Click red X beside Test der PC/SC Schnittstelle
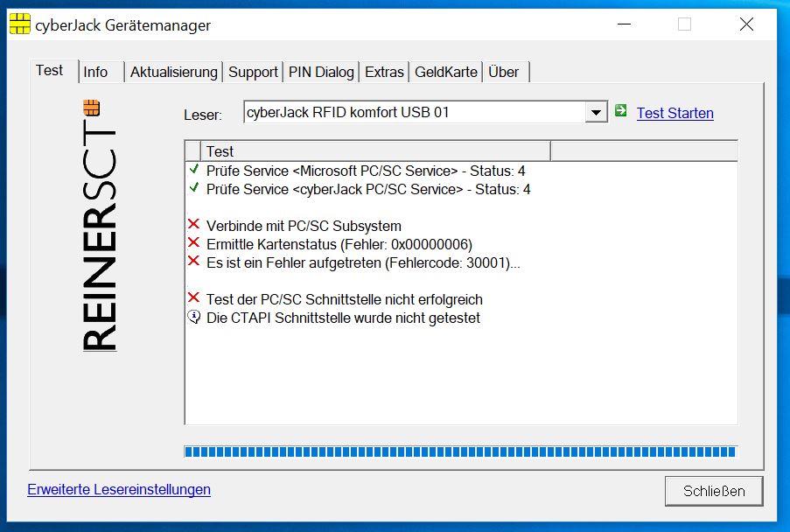790x532 pixels. [x=194, y=297]
